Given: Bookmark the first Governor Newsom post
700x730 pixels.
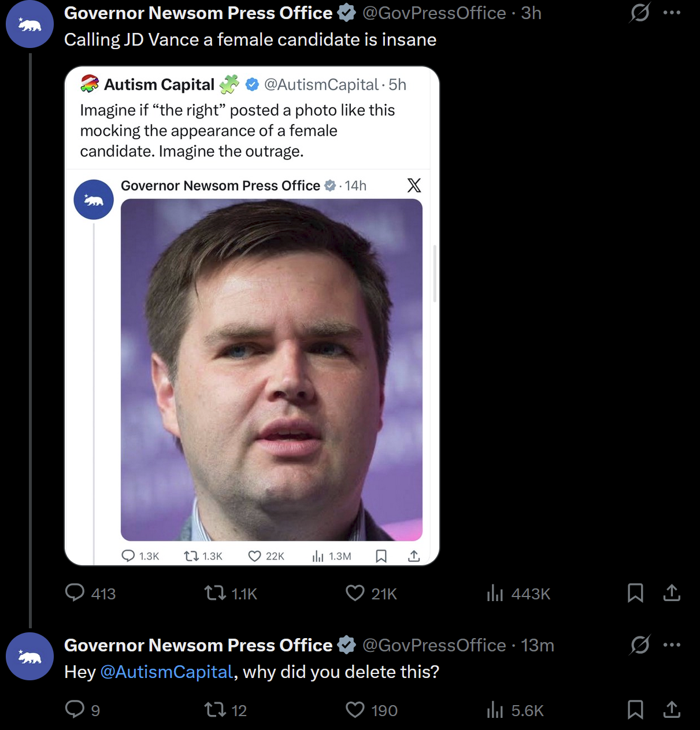Looking at the screenshot, I should (635, 593).
